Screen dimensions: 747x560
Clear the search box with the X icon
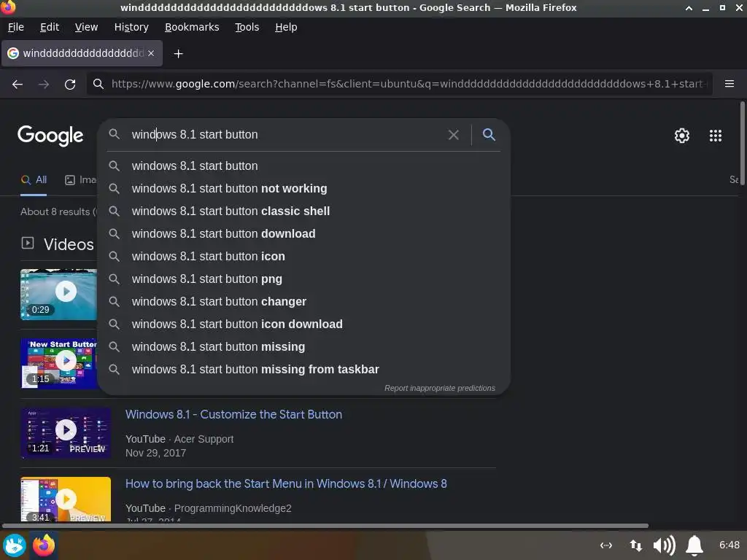point(453,135)
